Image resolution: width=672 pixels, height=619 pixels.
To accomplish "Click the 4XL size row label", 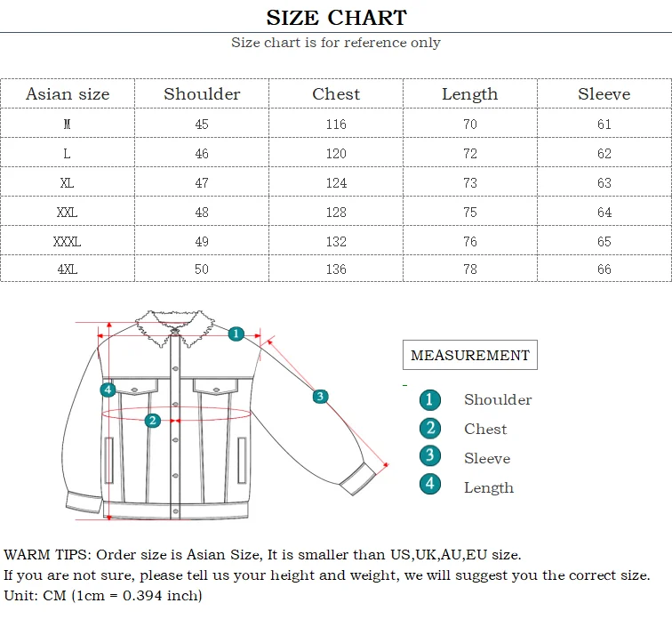I will (68, 269).
